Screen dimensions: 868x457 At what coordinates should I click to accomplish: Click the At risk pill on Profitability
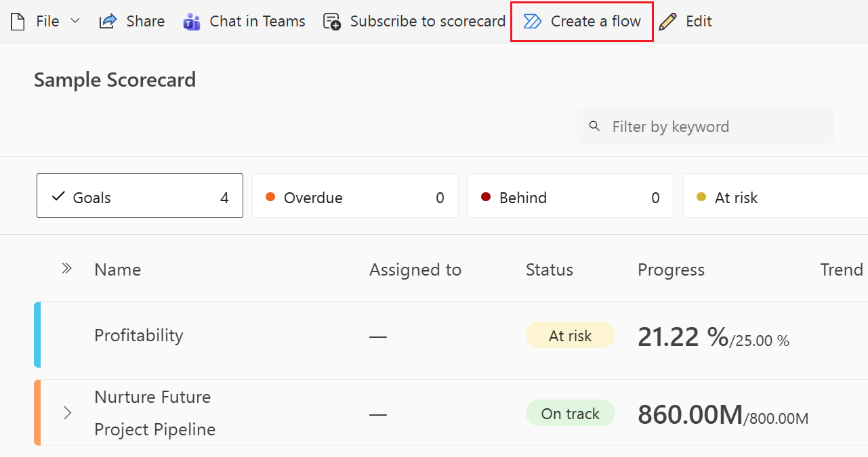pos(571,334)
